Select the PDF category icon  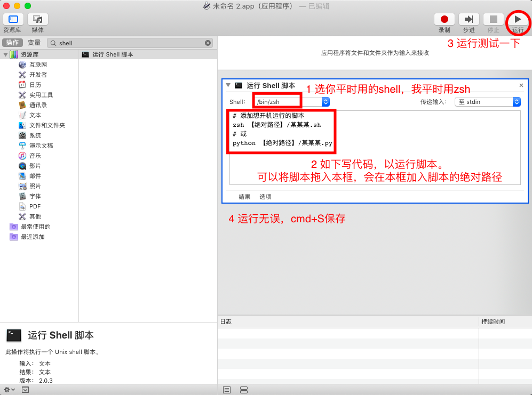point(22,206)
